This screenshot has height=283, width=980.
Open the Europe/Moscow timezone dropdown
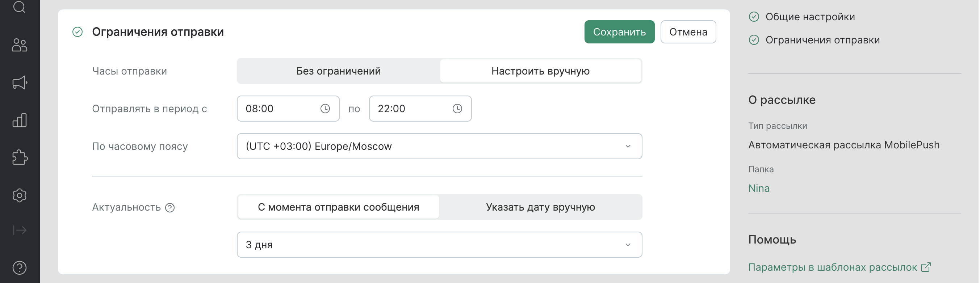439,147
